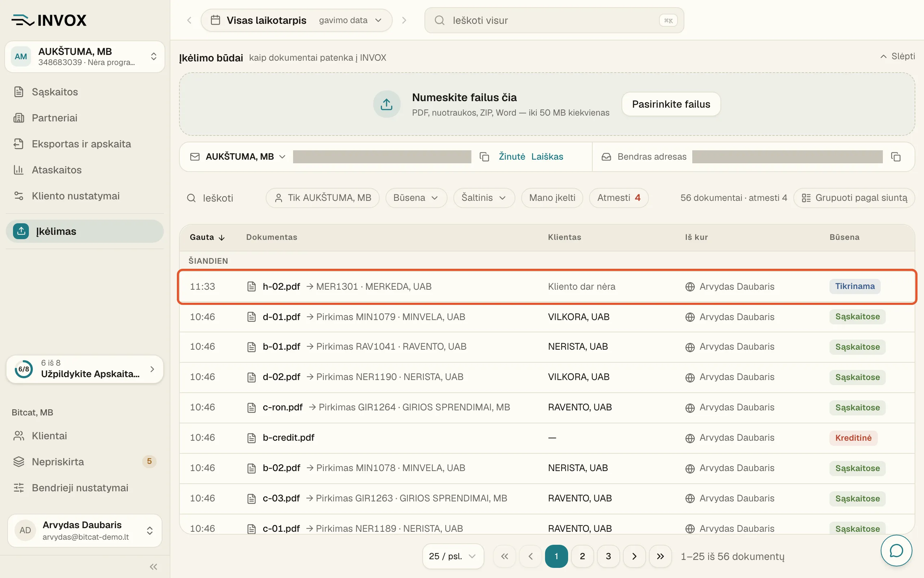Open 25 / psl. page size dropdown

click(x=453, y=556)
